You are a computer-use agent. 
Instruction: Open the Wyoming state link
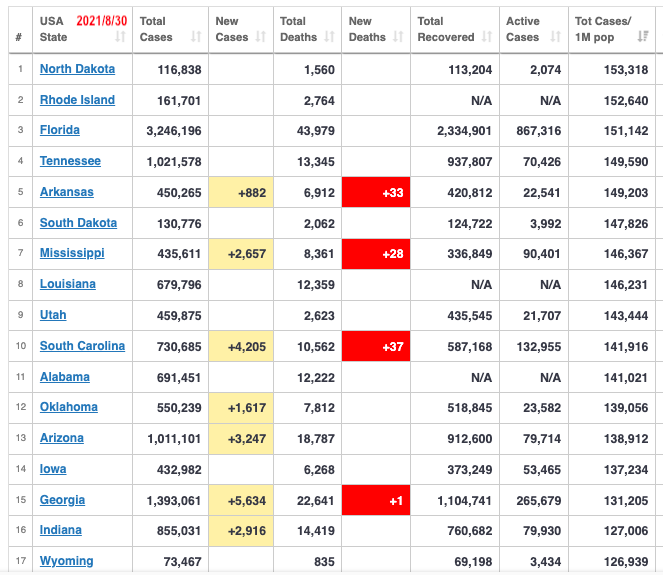click(x=66, y=561)
